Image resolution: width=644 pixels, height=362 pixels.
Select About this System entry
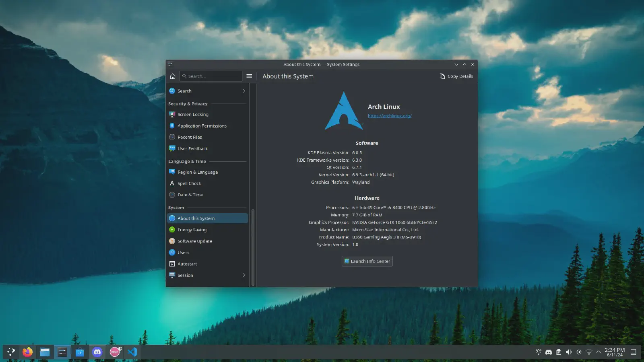click(x=207, y=218)
